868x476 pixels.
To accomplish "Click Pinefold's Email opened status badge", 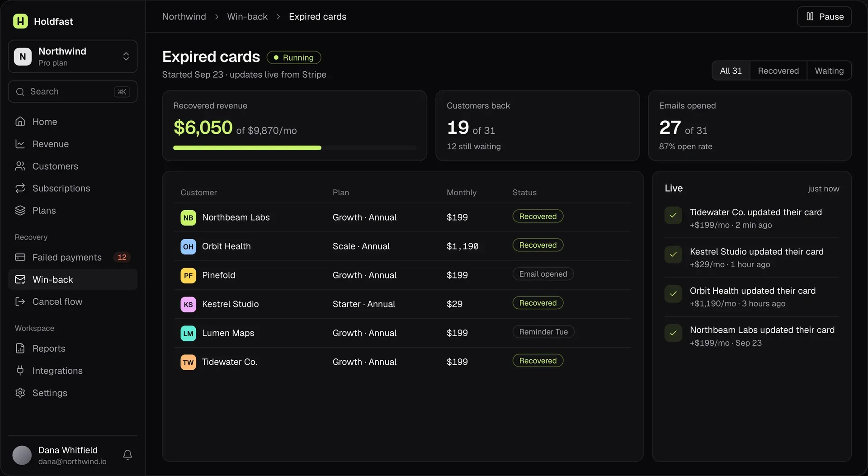I will tap(543, 274).
